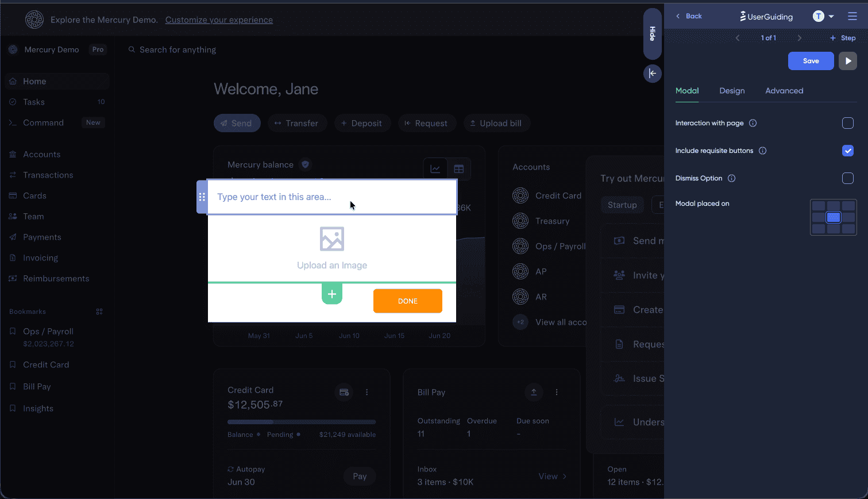
Task: Click the orange DONE button
Action: [408, 301]
